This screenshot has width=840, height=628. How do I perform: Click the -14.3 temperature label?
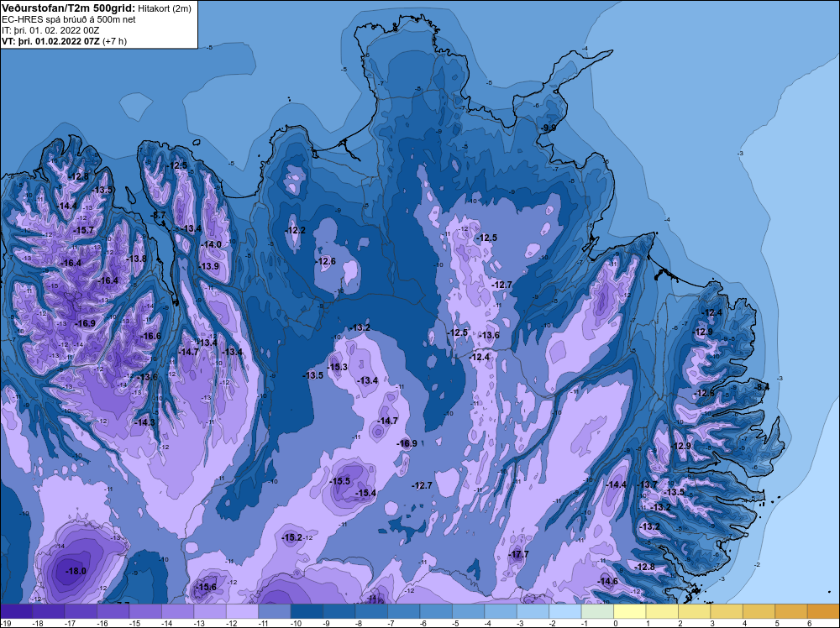coord(144,422)
